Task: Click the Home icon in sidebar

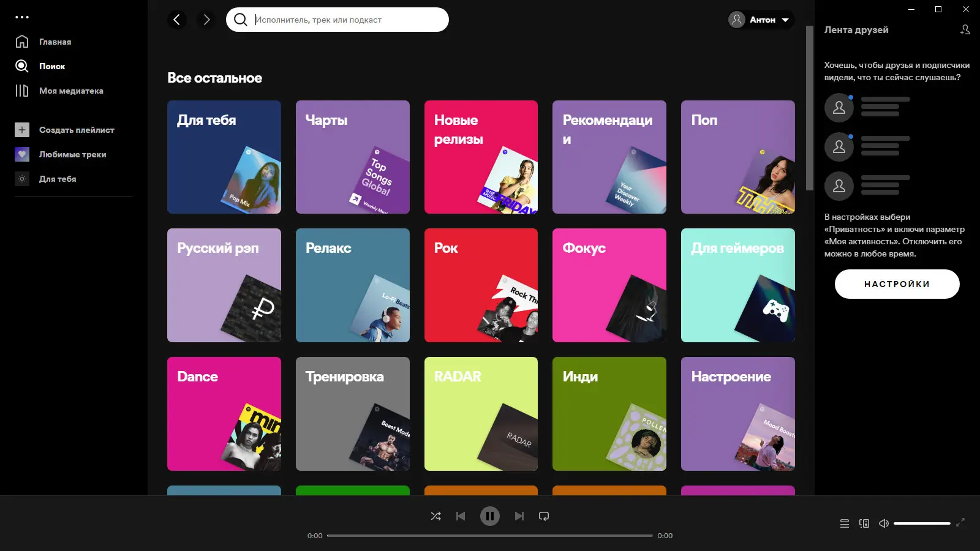Action: tap(22, 42)
